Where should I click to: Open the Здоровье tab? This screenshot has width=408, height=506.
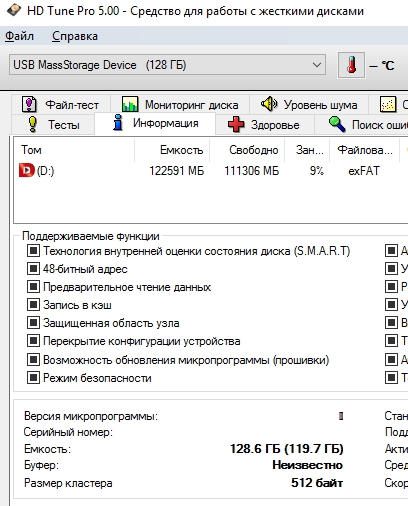click(x=265, y=125)
